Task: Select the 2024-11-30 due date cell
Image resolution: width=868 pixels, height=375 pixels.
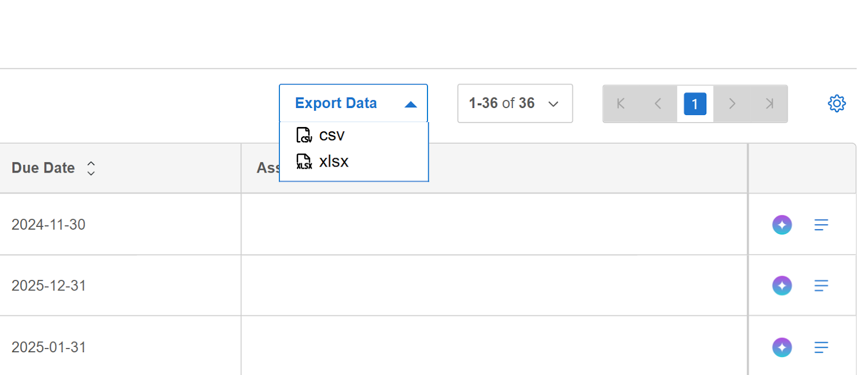Action: click(x=120, y=224)
